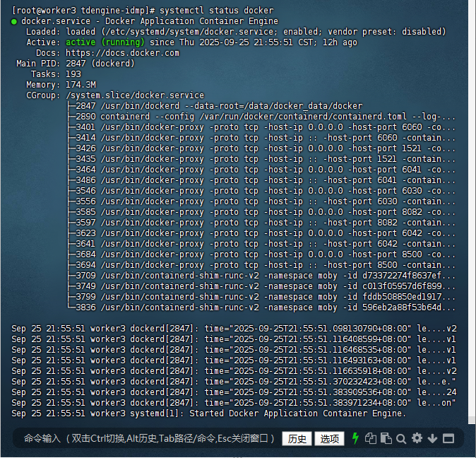Click log line with timestamp 21:55:51.116468535
The image size is (476, 458).
(234, 350)
